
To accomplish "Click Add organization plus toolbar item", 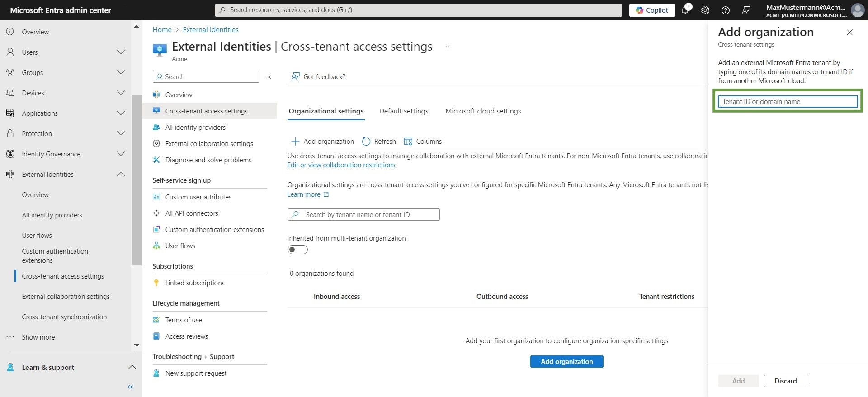I will [x=322, y=141].
